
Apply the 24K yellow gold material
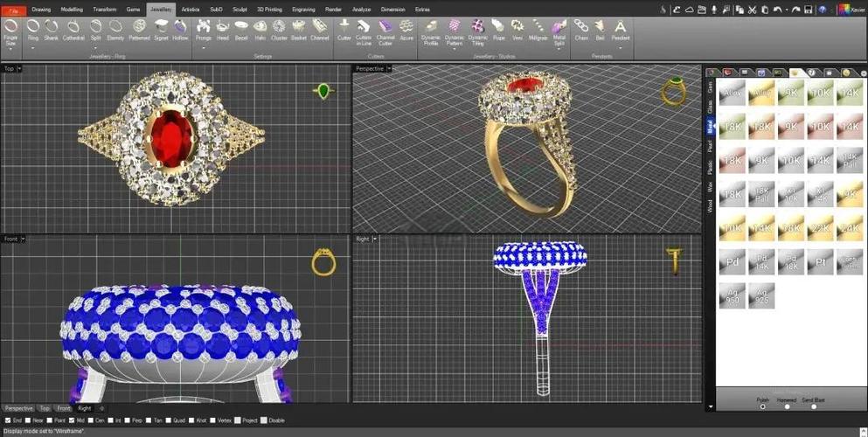pyautogui.click(x=849, y=228)
